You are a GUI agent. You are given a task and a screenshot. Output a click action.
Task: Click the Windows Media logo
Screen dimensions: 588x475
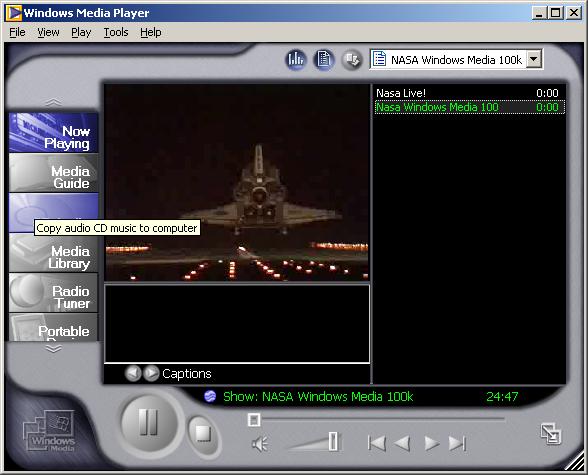pyautogui.click(x=50, y=430)
